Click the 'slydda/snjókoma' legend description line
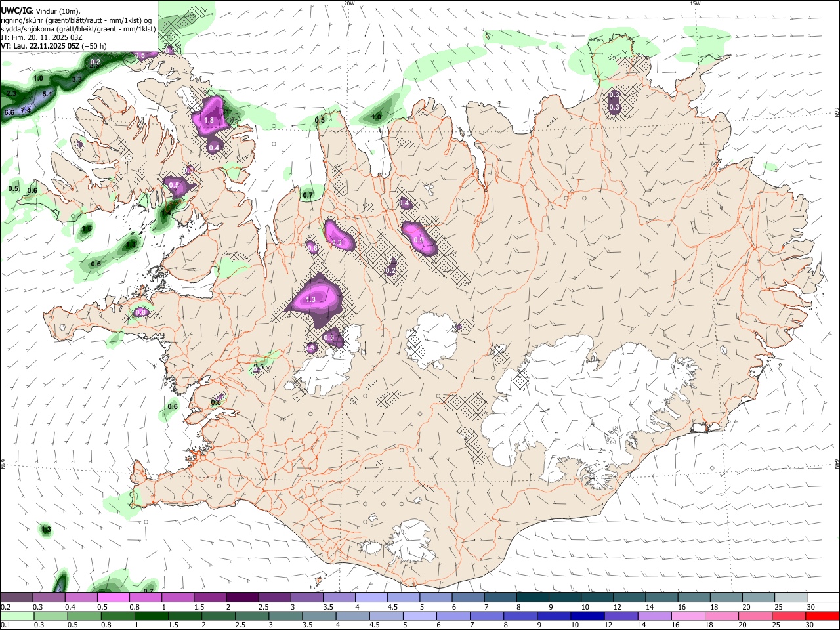This screenshot has height=630, width=840. tap(78, 29)
